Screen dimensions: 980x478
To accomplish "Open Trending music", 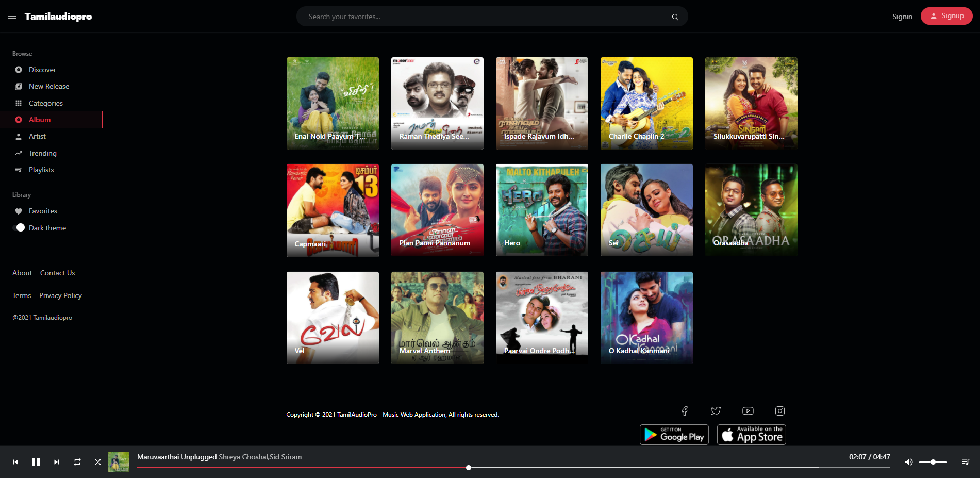I will click(x=42, y=153).
